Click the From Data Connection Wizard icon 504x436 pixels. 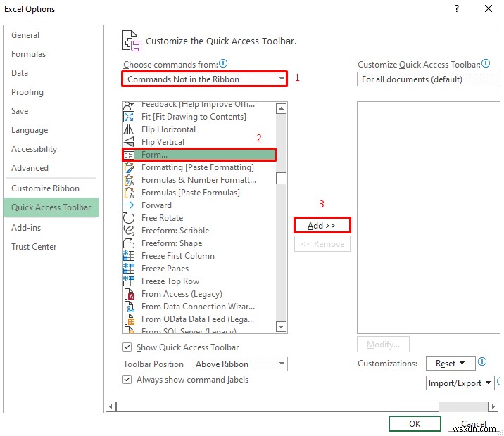129,307
